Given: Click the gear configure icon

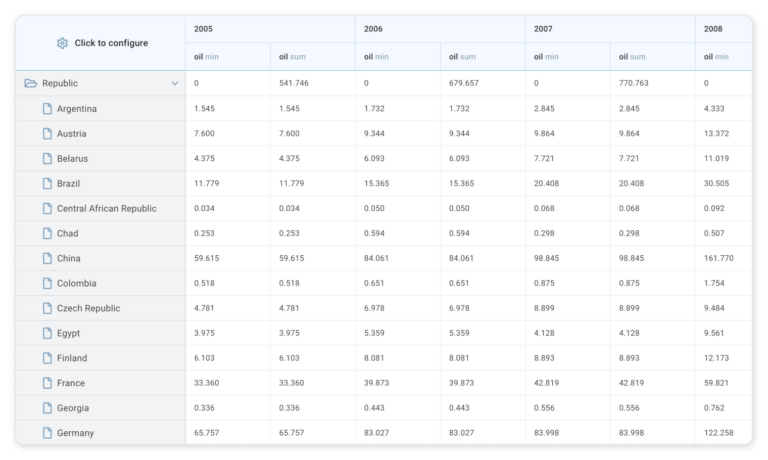Looking at the screenshot, I should [x=62, y=43].
